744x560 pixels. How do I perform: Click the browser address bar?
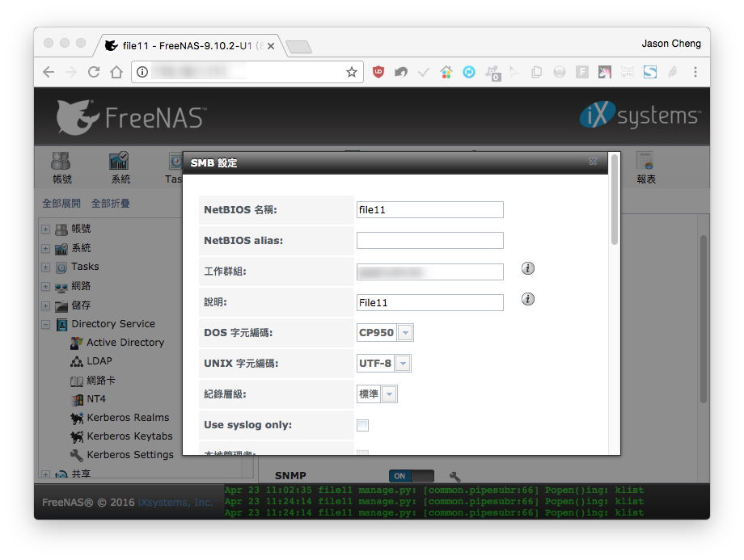247,72
